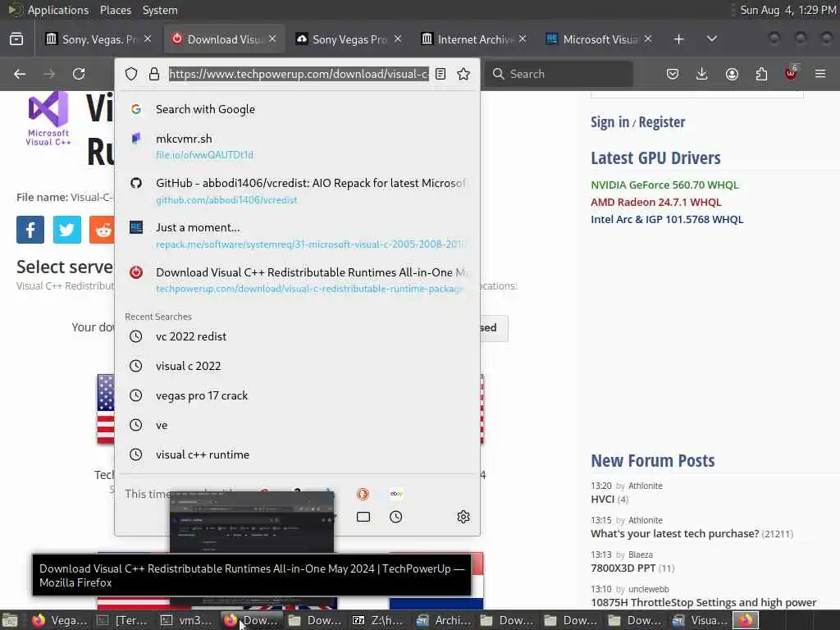The width and height of the screenshot is (840, 630).
Task: Close the Download Visual tab
Action: coord(272,39)
